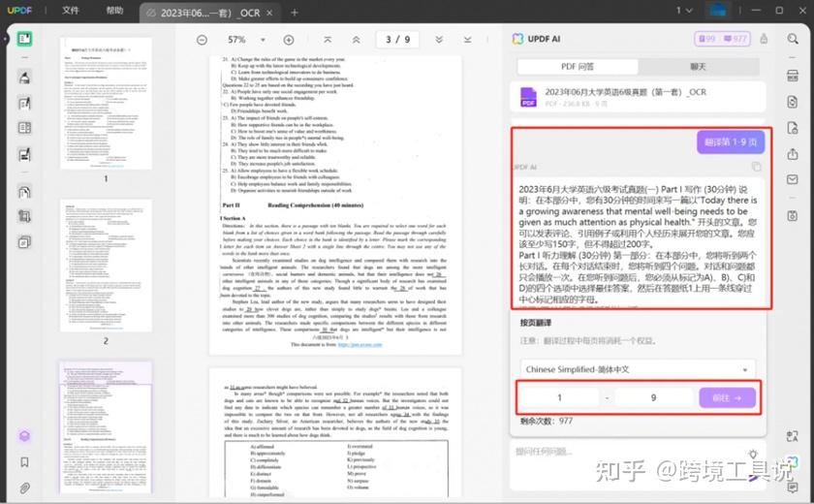Jump to the last page arrow

tap(468, 40)
